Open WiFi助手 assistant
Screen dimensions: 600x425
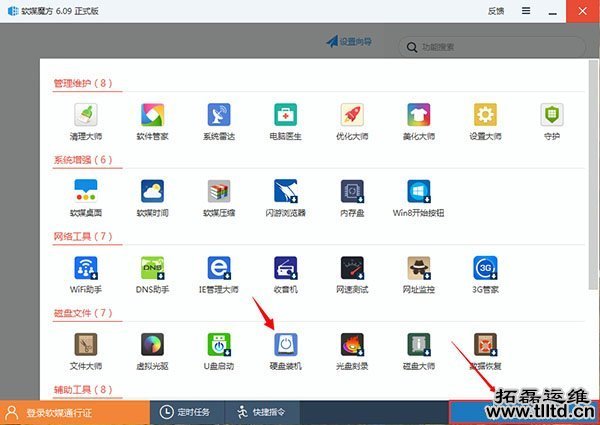coord(86,268)
